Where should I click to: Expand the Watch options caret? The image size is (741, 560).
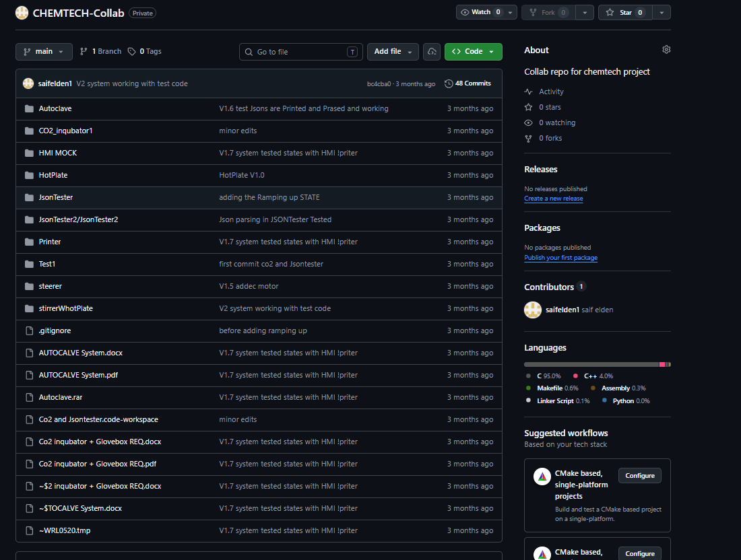pyautogui.click(x=511, y=13)
